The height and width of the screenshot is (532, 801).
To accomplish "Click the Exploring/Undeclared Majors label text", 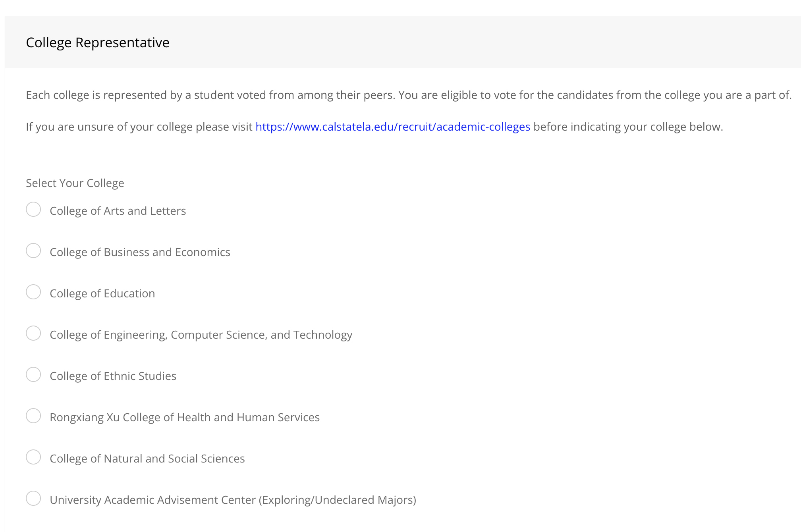I will pos(233,500).
